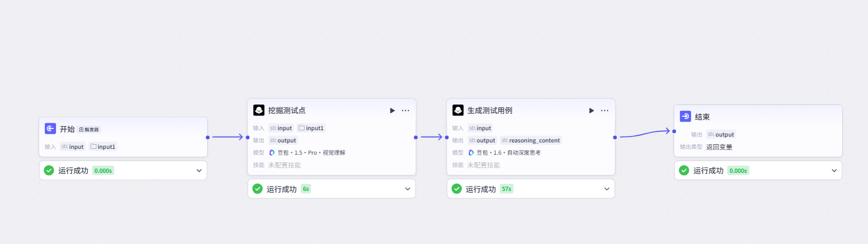Click input port of 挖掘测试点 node

(247, 138)
